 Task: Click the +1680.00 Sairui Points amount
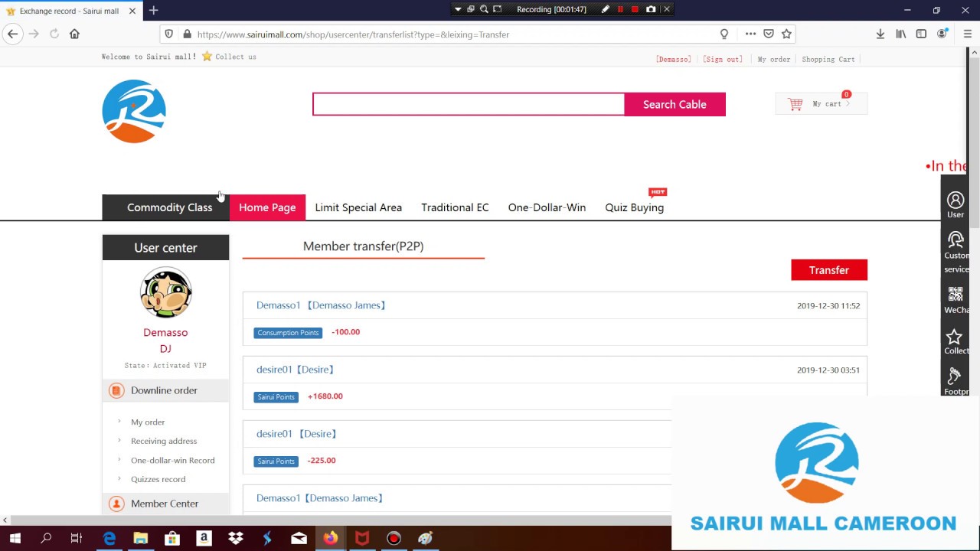pos(325,396)
